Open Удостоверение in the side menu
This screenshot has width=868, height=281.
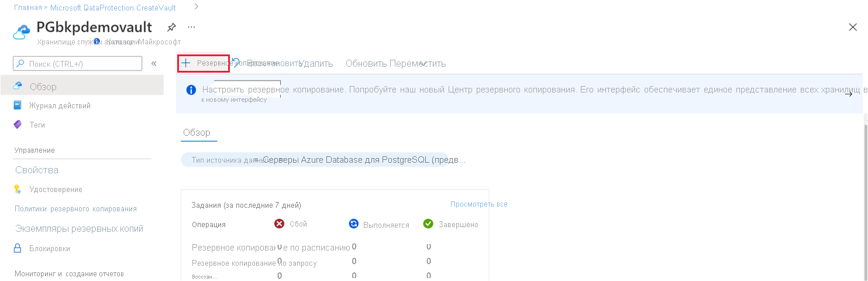point(56,189)
